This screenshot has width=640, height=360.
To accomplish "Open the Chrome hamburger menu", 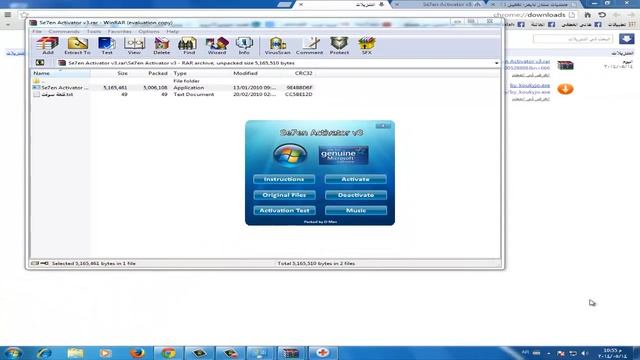I will pos(8,15).
